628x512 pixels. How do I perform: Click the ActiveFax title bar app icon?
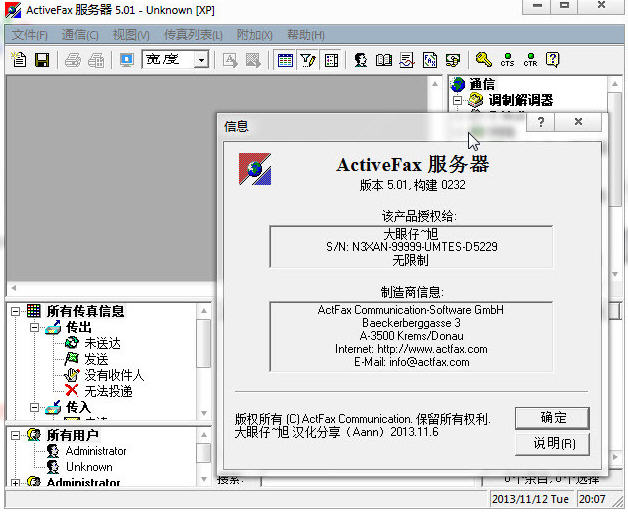coord(13,10)
